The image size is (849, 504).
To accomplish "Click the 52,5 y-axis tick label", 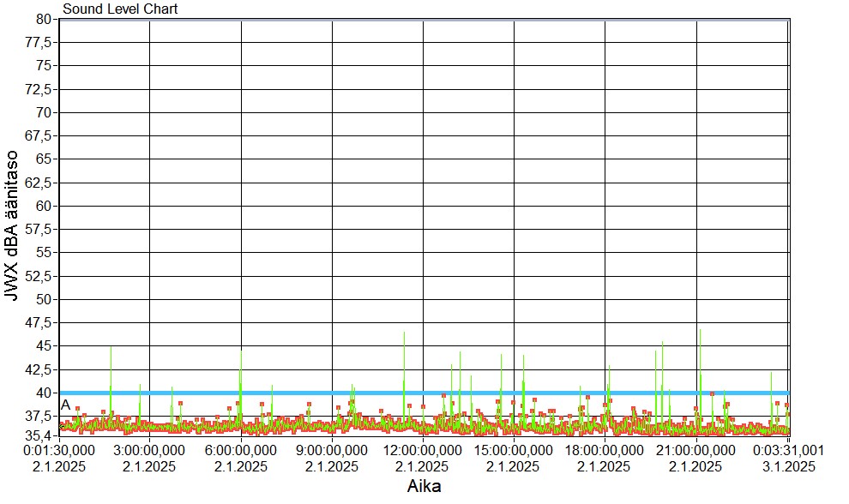I will 38,276.
